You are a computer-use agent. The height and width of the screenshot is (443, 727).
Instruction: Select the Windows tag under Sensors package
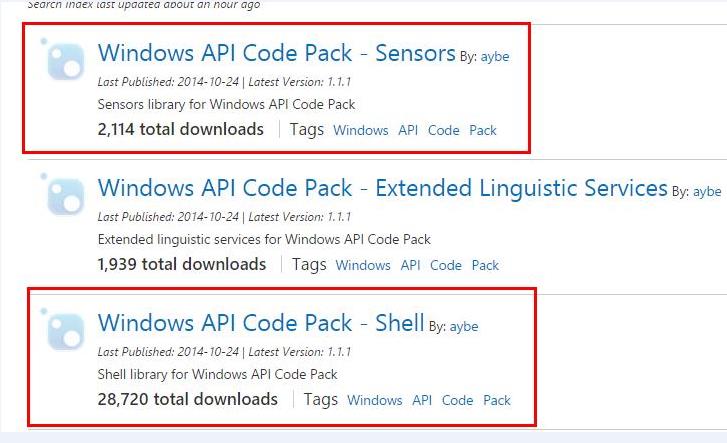pos(361,130)
